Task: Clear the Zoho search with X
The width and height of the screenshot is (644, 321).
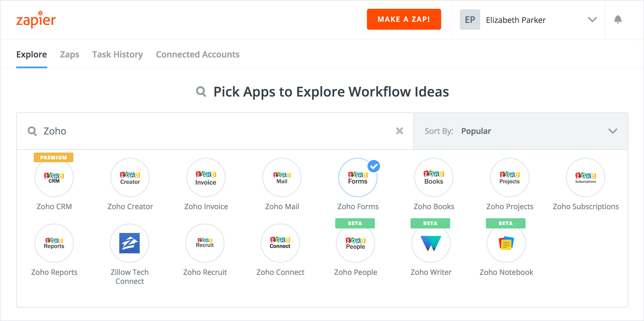Action: click(399, 131)
